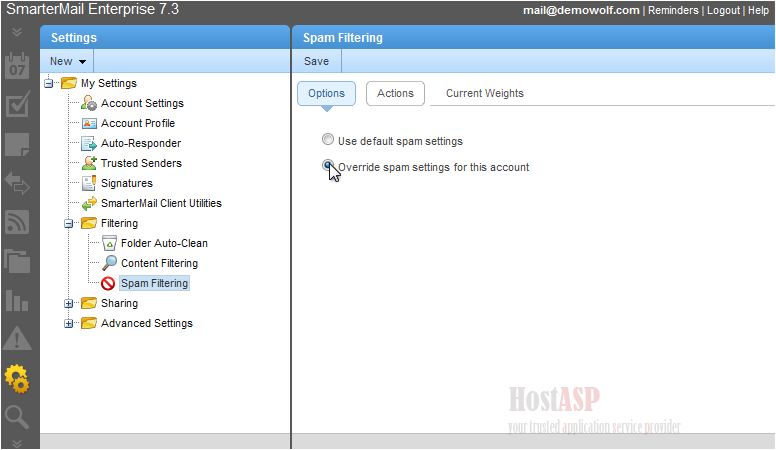
Task: Click the Auto-Responder icon
Action: (89, 144)
